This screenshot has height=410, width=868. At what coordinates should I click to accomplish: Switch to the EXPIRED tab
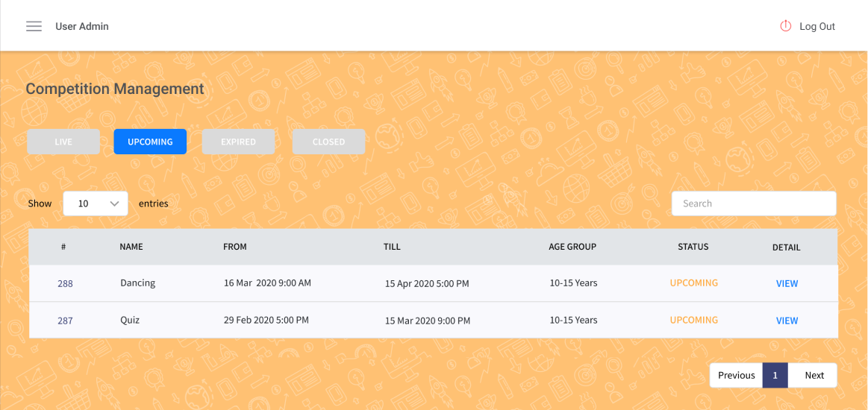(x=238, y=142)
